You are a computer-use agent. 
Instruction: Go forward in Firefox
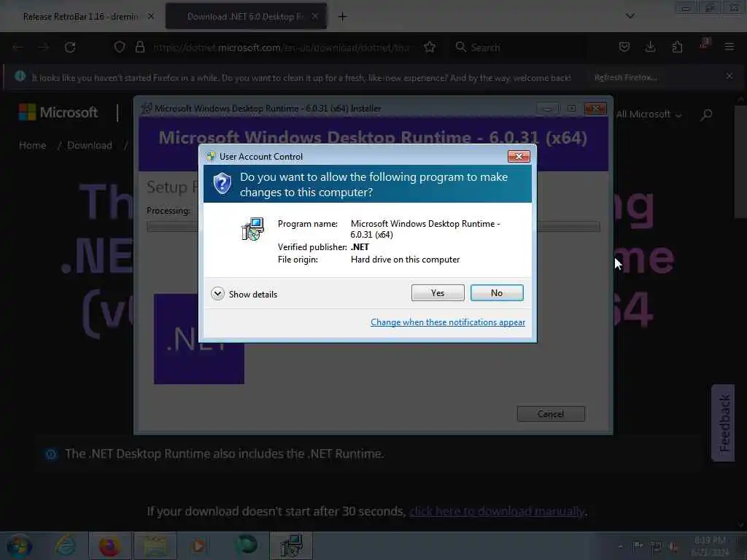point(43,47)
